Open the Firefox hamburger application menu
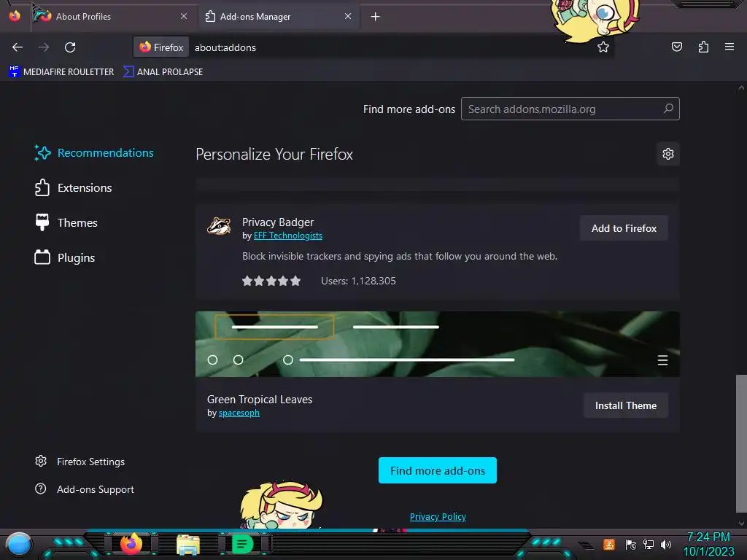747x560 pixels. pos(729,47)
